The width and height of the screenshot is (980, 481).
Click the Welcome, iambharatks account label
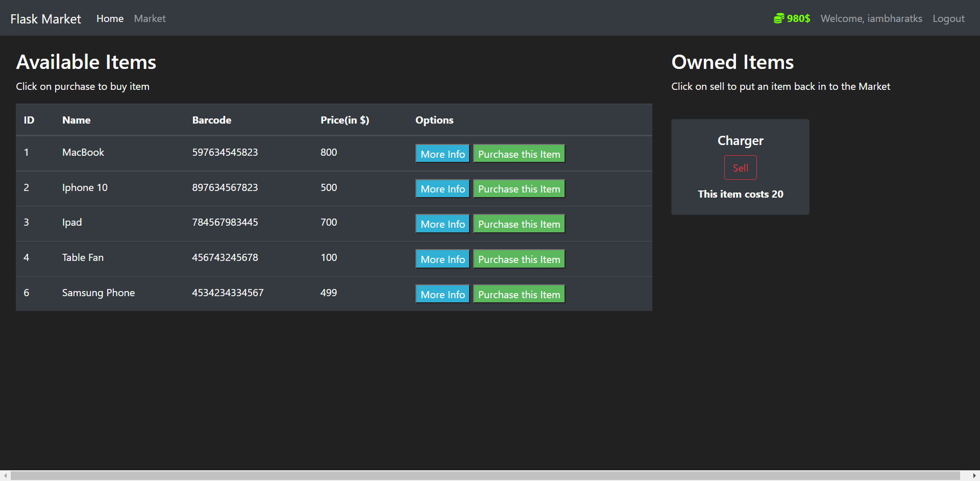871,18
